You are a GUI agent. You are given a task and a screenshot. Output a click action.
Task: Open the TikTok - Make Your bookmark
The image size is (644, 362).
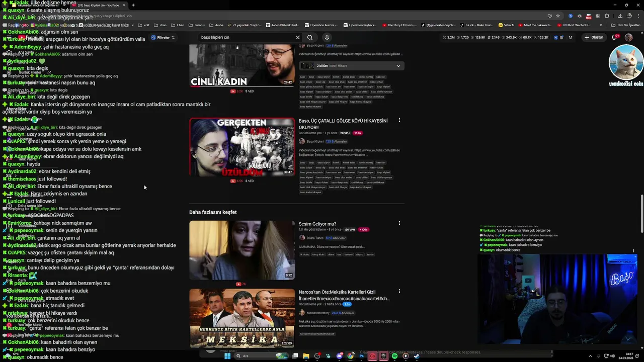(476, 25)
